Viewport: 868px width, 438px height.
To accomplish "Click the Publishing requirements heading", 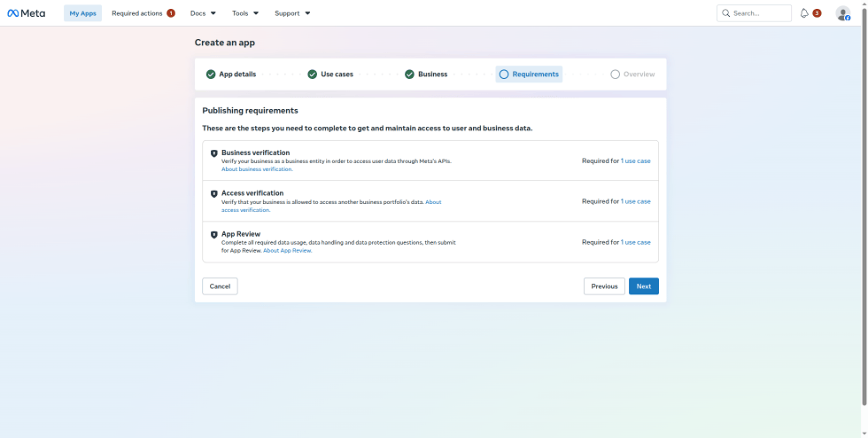I will click(x=250, y=110).
